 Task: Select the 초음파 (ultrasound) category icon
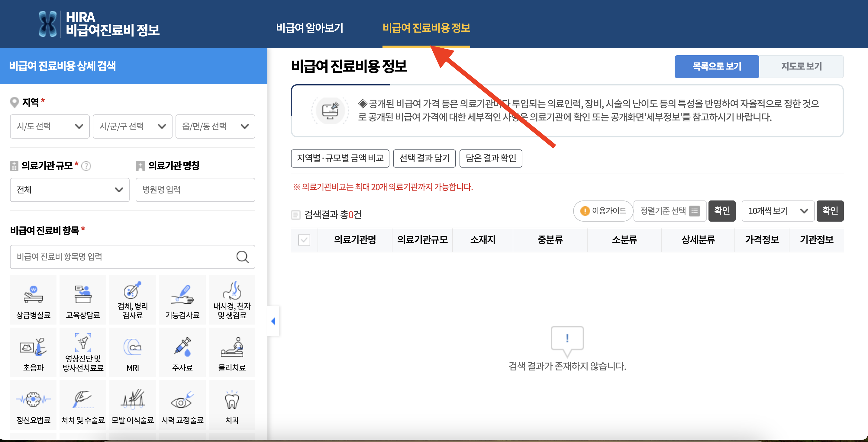point(33,352)
